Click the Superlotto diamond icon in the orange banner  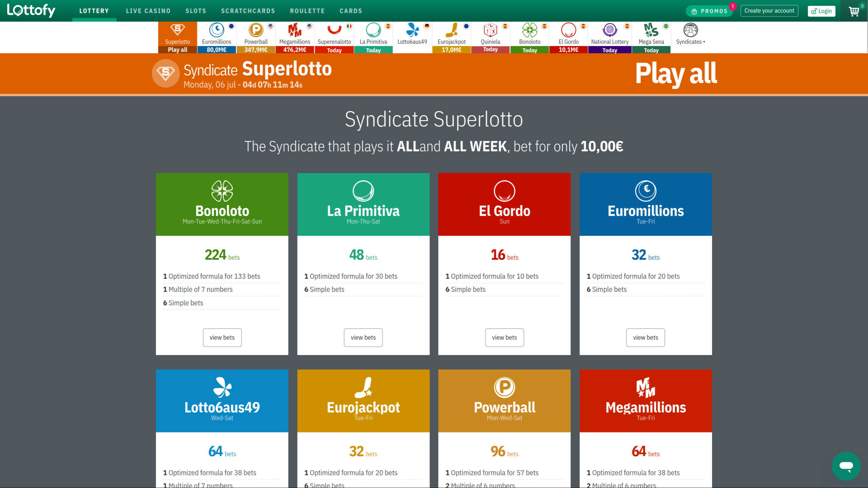click(x=165, y=73)
